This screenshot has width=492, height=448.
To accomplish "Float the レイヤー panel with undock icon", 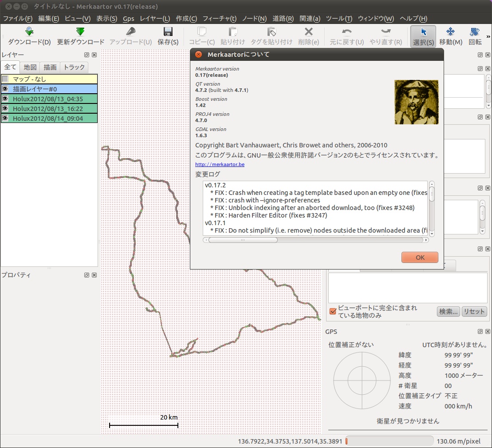I will click(87, 55).
